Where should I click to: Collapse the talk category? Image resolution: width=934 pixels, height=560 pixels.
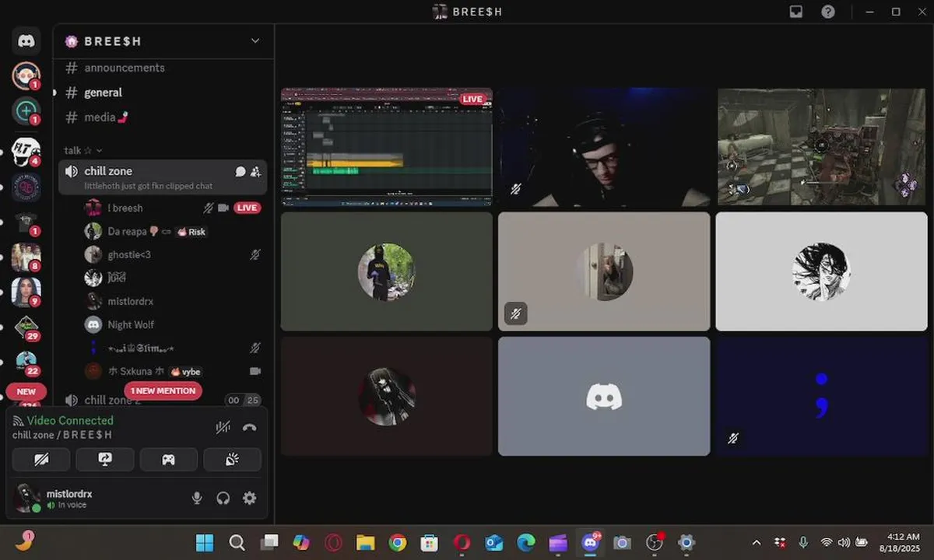[x=83, y=151]
